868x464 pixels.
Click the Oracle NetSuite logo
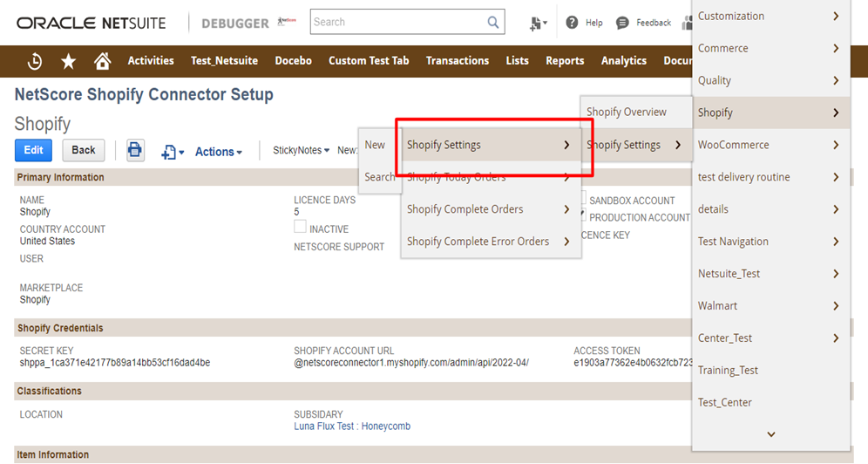click(x=92, y=23)
